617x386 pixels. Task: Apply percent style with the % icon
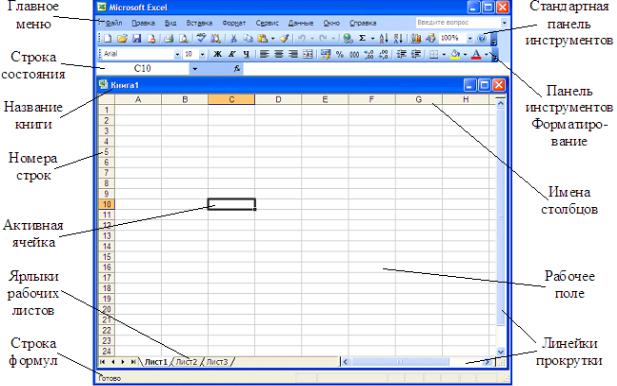coord(340,55)
